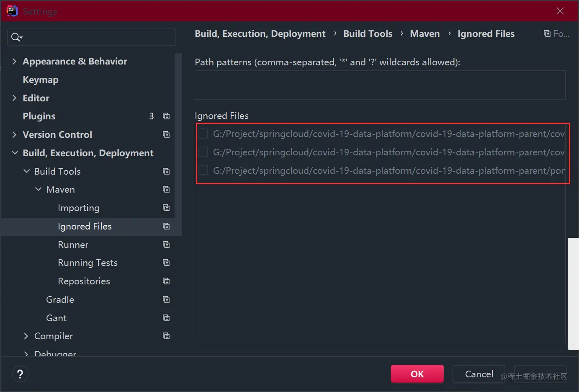Select Ignored Files in the tree
This screenshot has width=579, height=392.
85,226
